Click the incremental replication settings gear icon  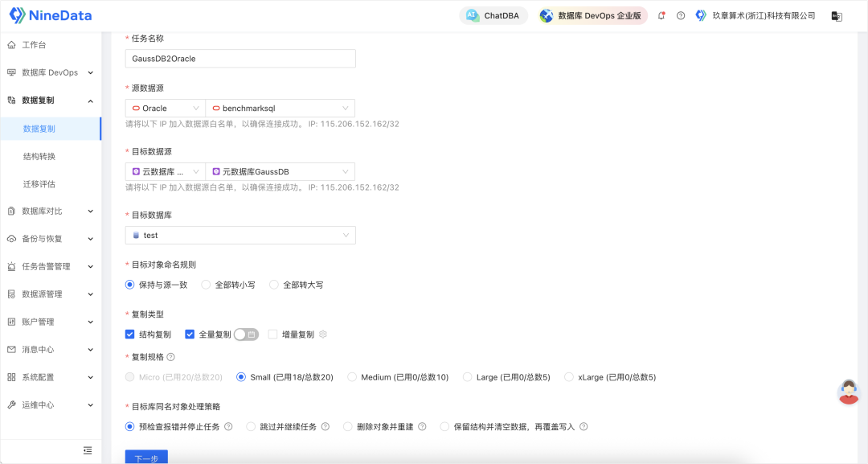(x=323, y=335)
